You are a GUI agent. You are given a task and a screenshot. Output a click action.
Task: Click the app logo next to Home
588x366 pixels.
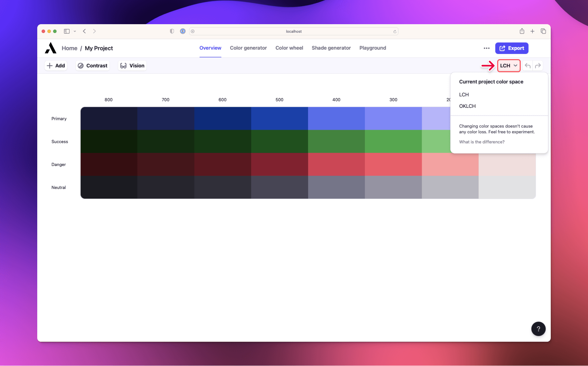click(50, 48)
